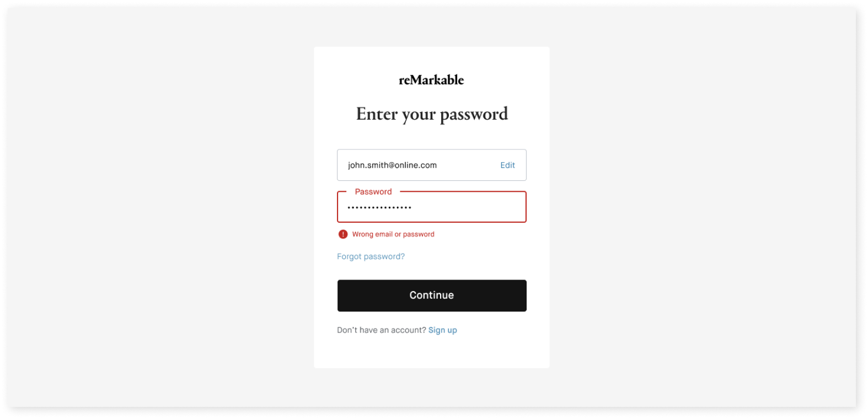Click the red error exclamation icon
The height and width of the screenshot is (419, 868).
click(x=343, y=234)
